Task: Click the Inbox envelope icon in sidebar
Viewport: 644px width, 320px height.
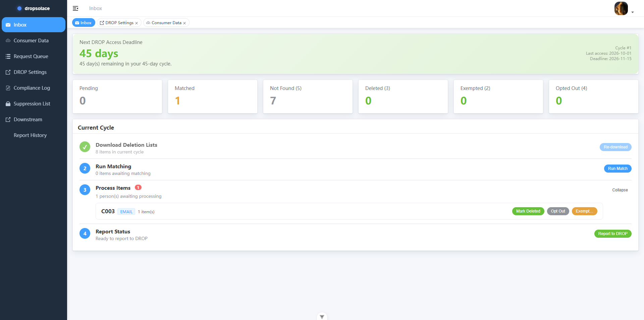Action: coord(8,25)
